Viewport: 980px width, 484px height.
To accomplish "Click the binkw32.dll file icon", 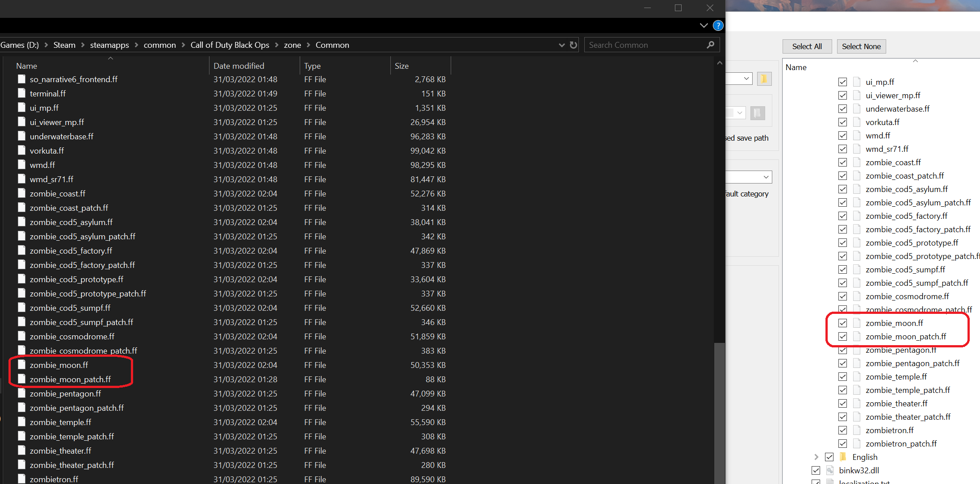I will coord(830,470).
